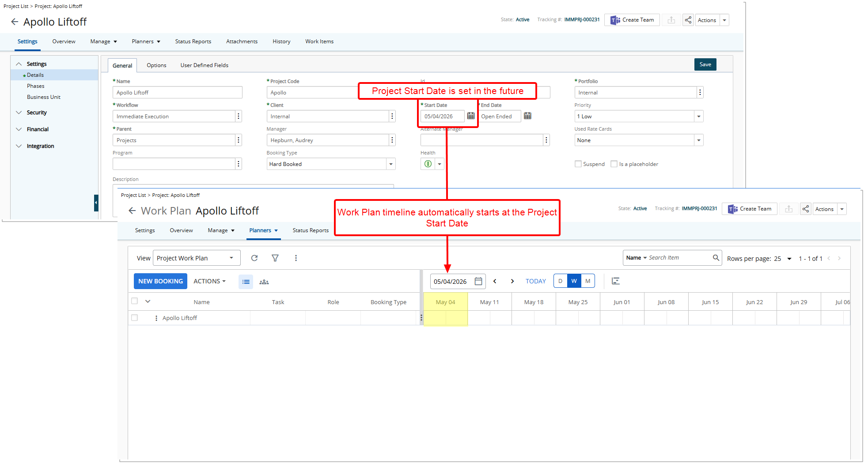Image resolution: width=868 pixels, height=467 pixels.
Task: Click the Save button
Action: pyautogui.click(x=705, y=64)
